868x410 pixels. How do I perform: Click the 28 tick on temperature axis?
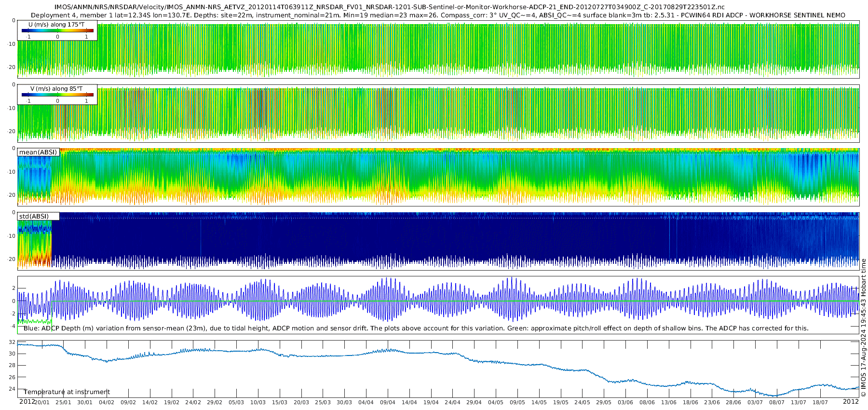pyautogui.click(x=12, y=366)
